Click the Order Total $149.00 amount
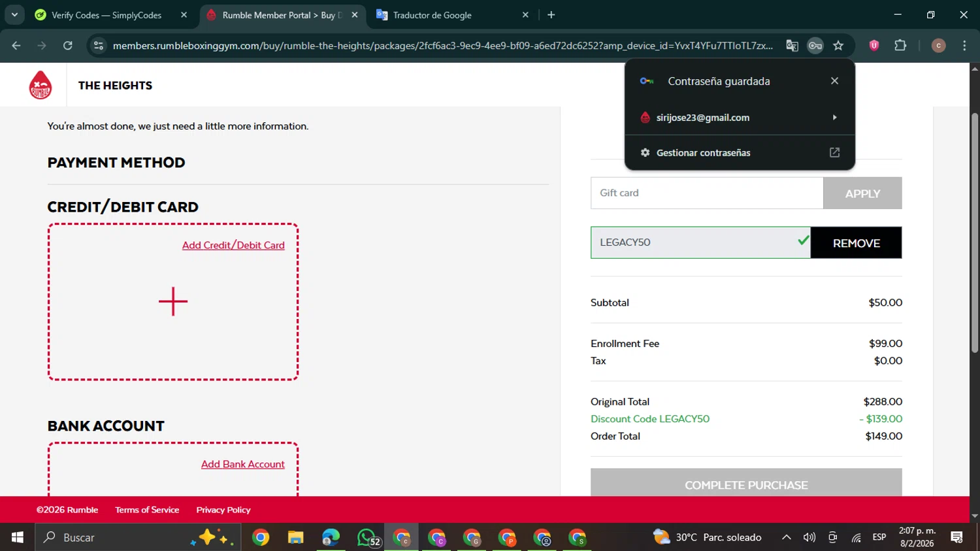 click(x=884, y=436)
